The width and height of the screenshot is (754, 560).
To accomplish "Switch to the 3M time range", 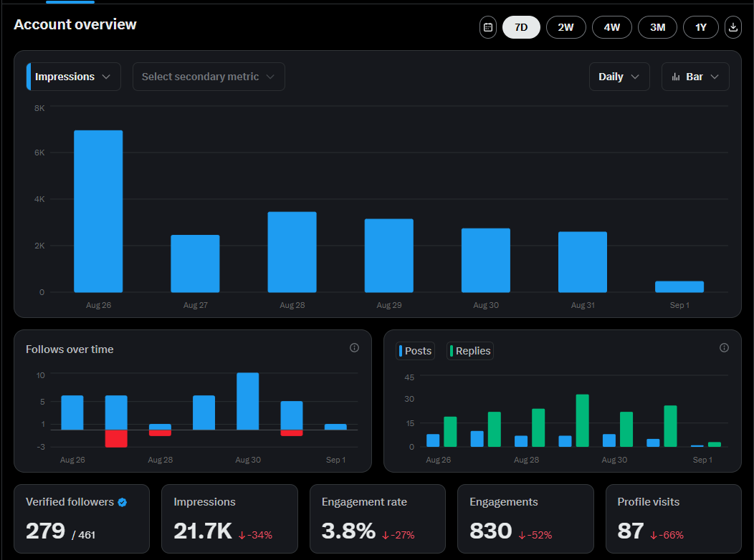I will pos(657,27).
